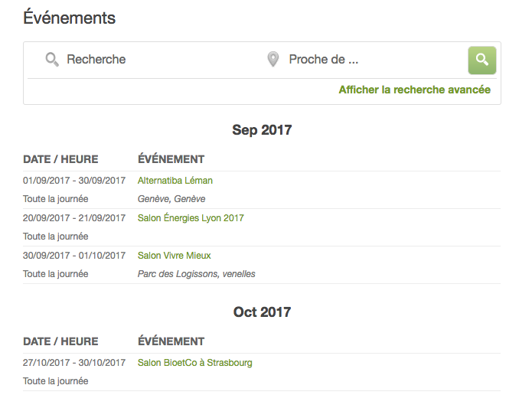Click the gray magnifier icon beside Recherche
Viewport: 532px width, 408px height.
[x=52, y=60]
